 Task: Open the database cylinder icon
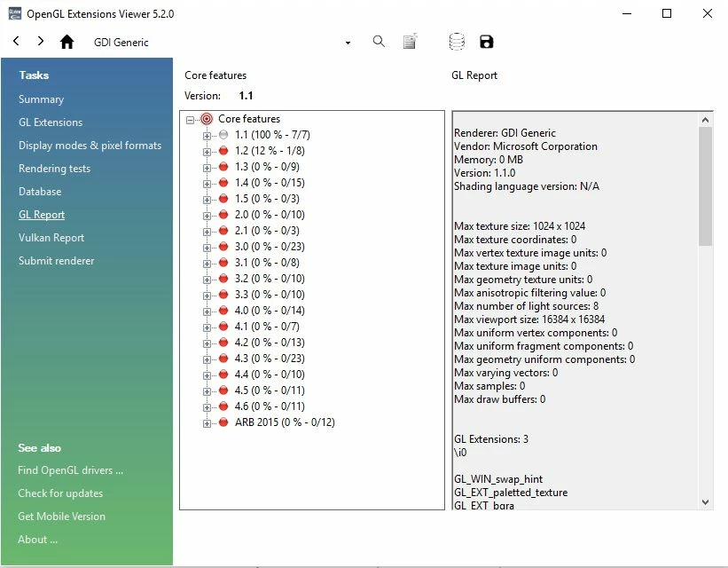pyautogui.click(x=457, y=42)
